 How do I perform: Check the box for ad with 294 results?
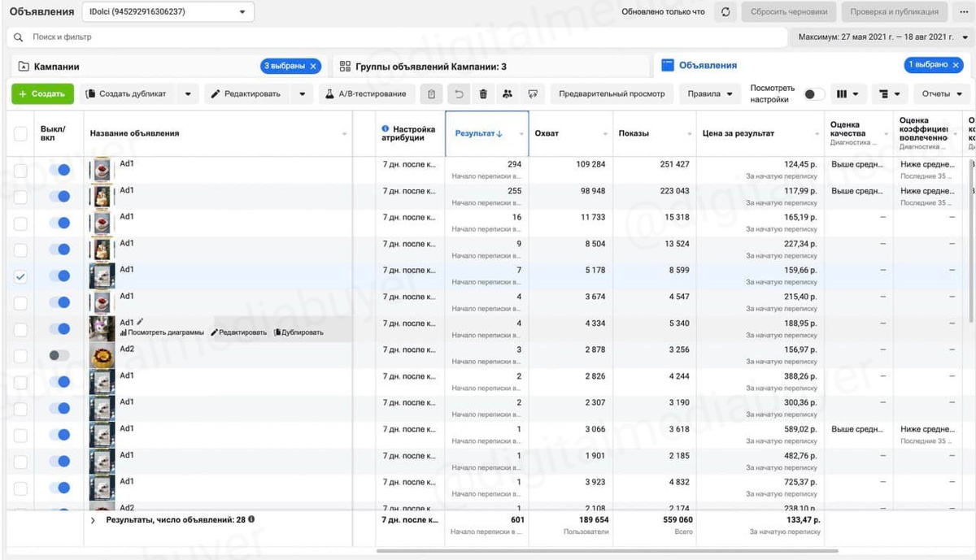click(20, 170)
